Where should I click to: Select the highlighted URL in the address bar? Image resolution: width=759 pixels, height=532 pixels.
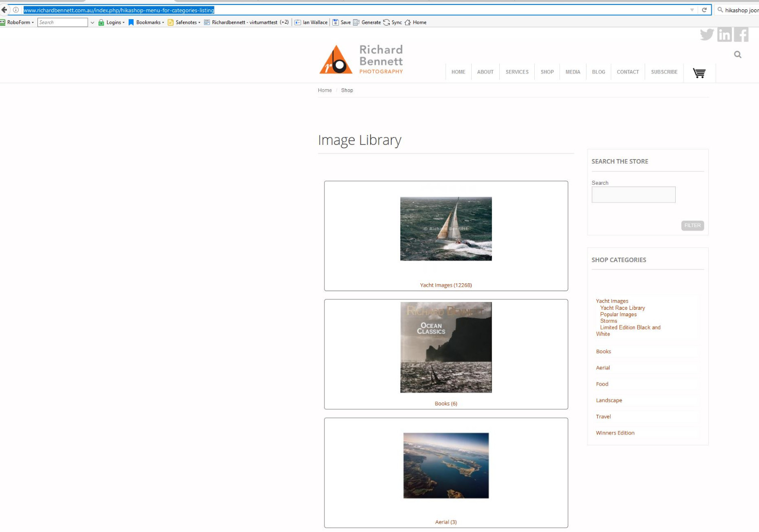[x=119, y=10]
